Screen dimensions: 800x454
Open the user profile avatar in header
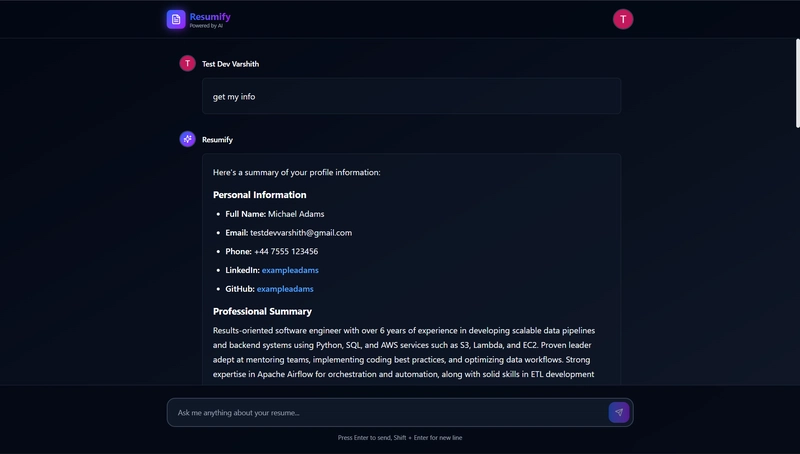(623, 19)
